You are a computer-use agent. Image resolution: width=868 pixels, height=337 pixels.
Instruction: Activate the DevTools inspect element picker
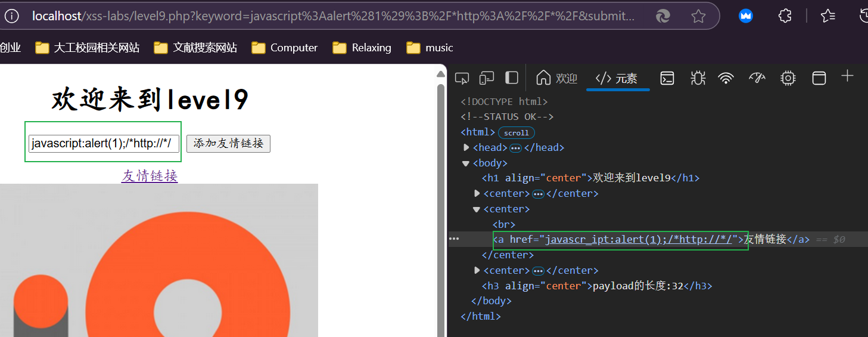coord(462,78)
